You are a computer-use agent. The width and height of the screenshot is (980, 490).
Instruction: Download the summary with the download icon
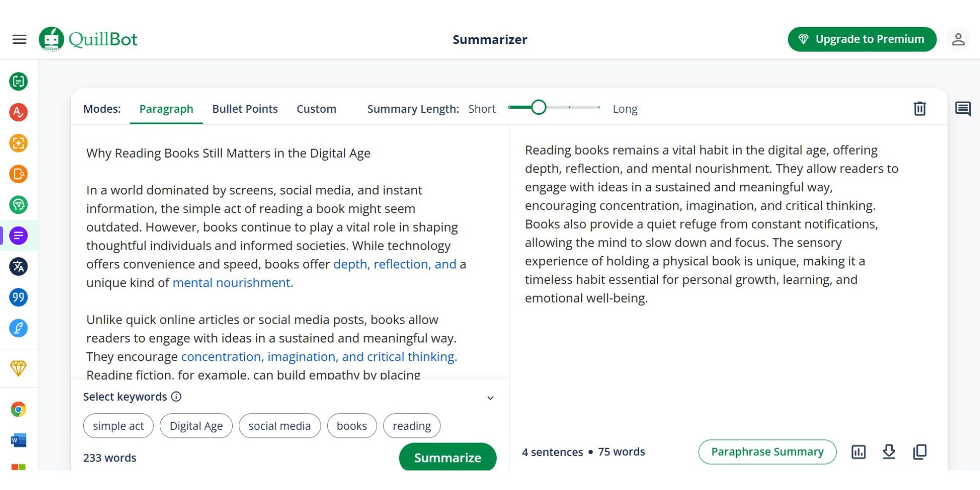[x=889, y=452]
